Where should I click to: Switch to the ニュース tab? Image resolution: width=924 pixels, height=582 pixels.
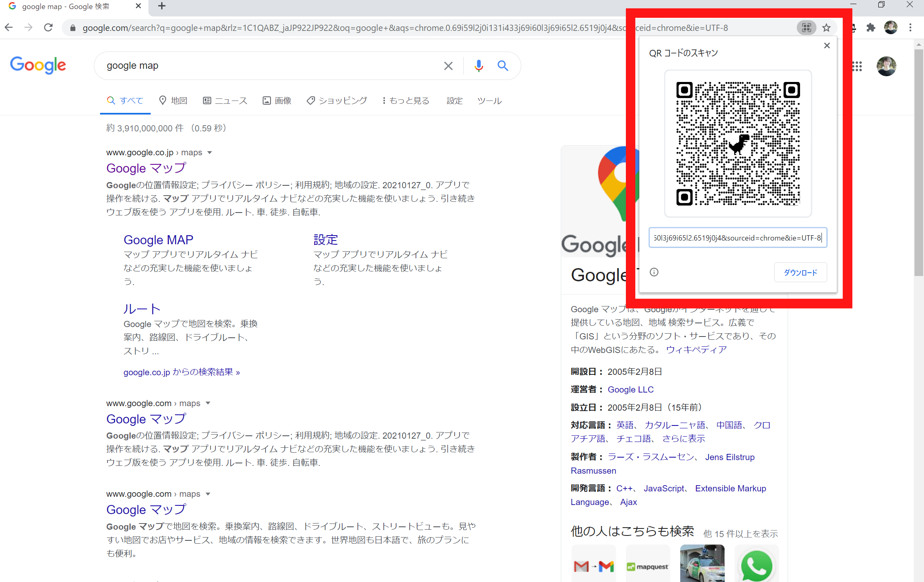click(225, 101)
